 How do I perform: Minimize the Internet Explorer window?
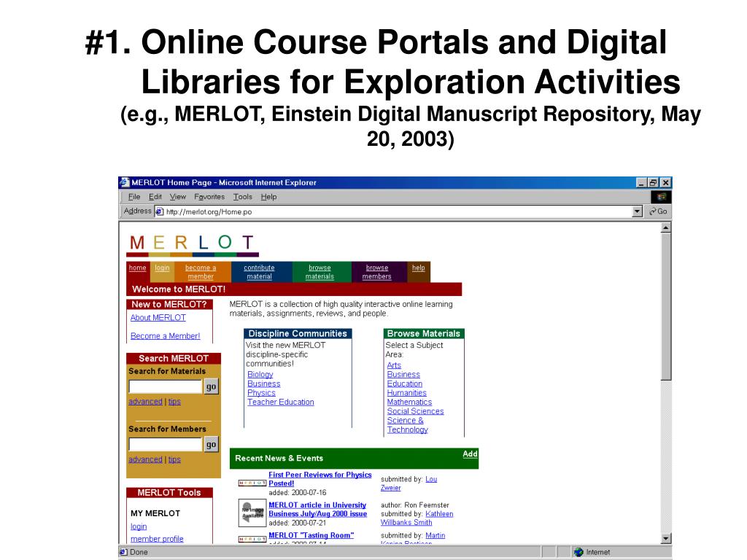click(641, 182)
